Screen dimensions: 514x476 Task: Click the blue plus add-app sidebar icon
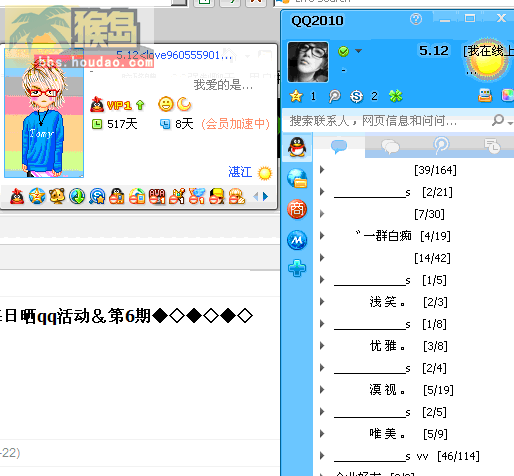[297, 268]
